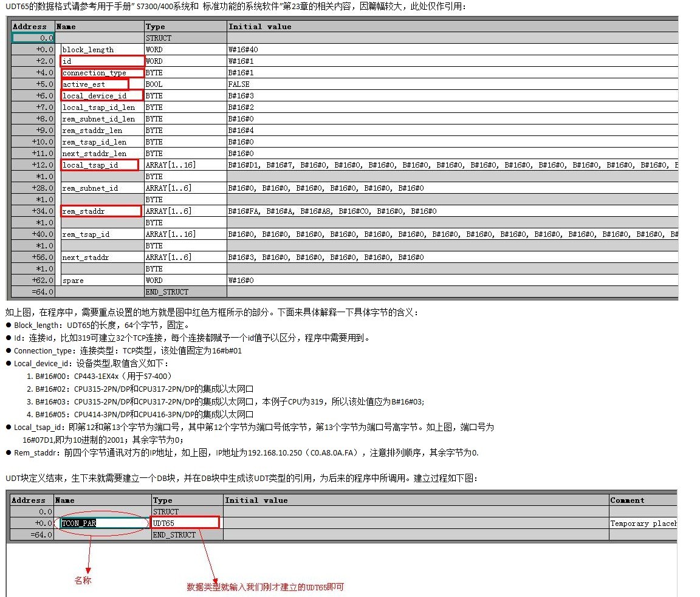Select the address +34.0 cell
The height and width of the screenshot is (597, 700).
pyautogui.click(x=33, y=211)
